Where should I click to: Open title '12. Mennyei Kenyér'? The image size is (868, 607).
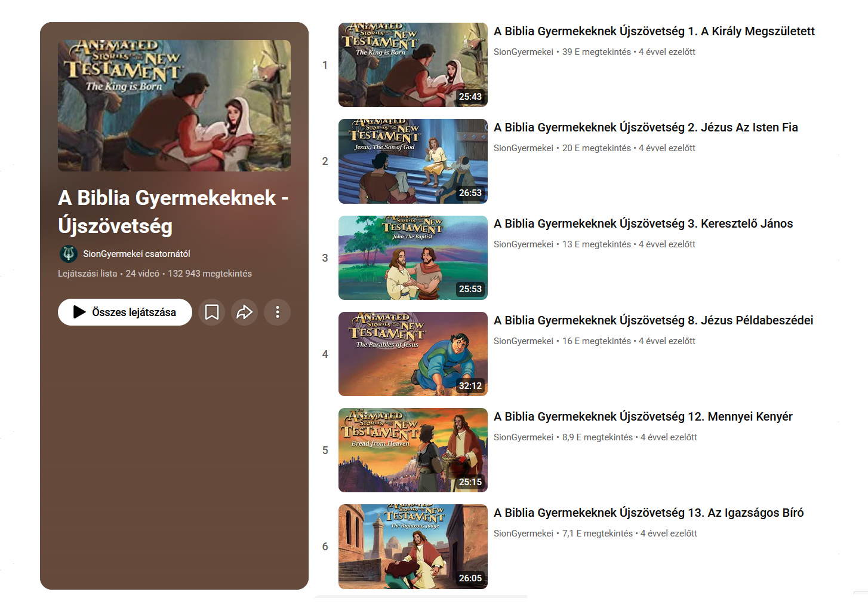pos(643,416)
